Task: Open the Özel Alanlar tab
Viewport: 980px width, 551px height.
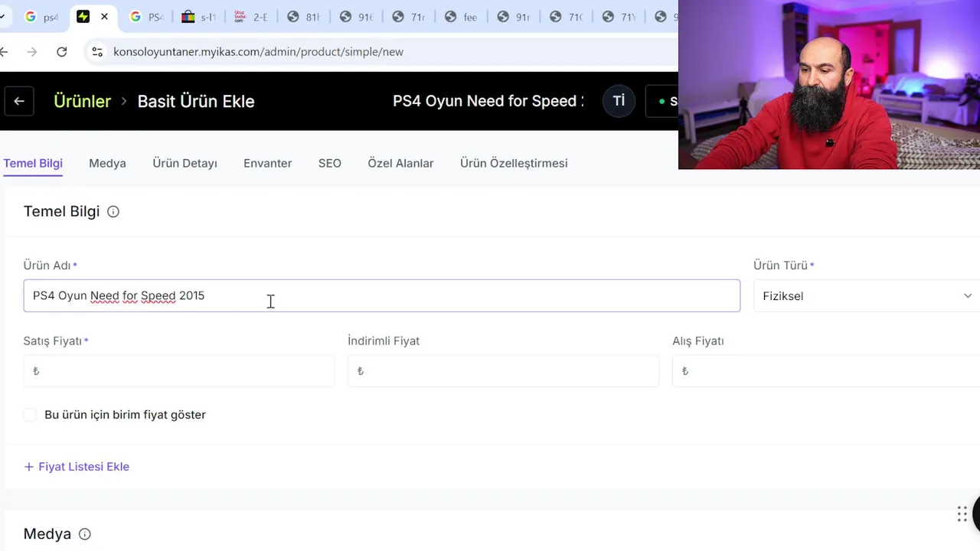Action: click(x=400, y=163)
